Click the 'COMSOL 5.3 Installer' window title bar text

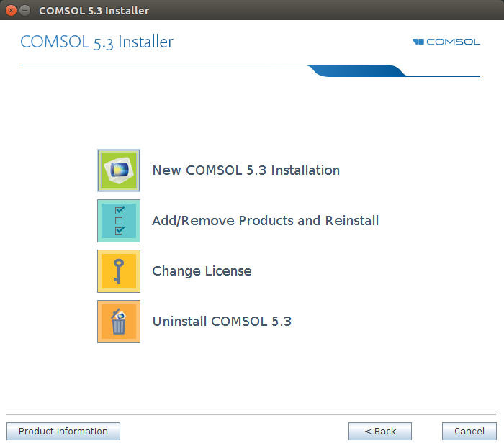tap(94, 11)
